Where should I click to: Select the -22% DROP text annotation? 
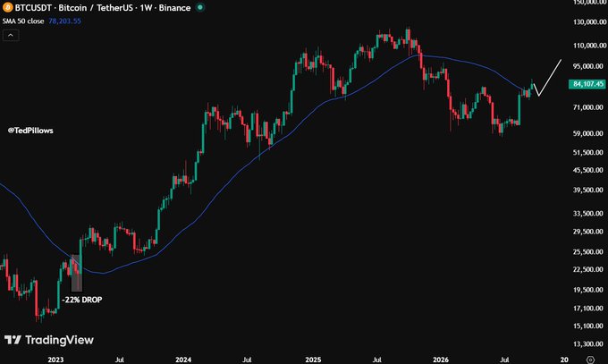[82, 300]
